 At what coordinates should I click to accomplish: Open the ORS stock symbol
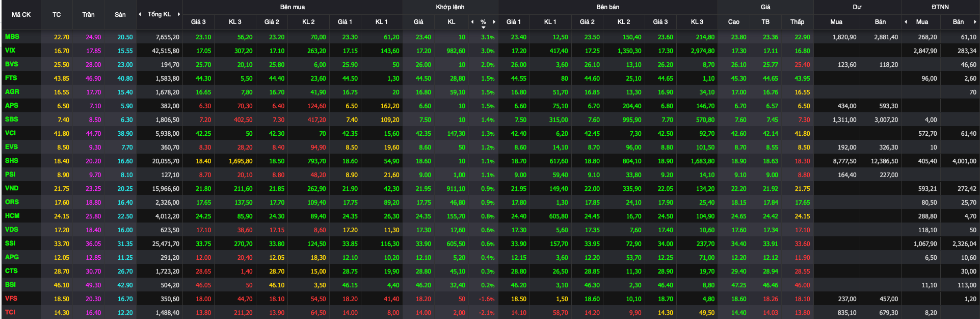pyautogui.click(x=12, y=202)
